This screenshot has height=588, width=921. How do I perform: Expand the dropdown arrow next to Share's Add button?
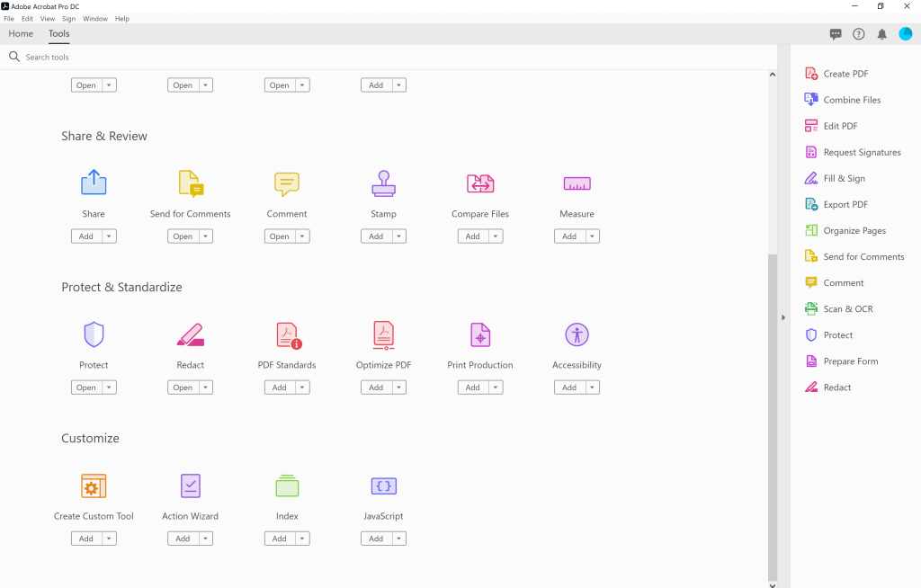(109, 236)
